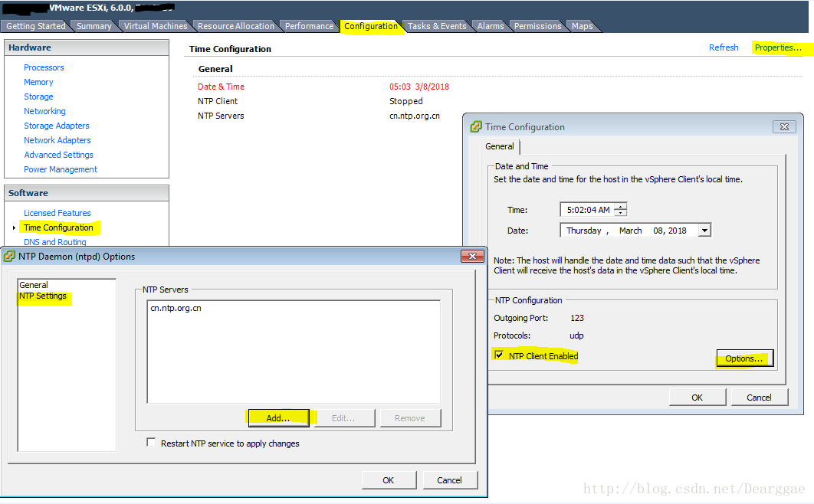Click the Options button in NTP Configuration
Viewport: 814px width, 504px height.
tap(744, 358)
